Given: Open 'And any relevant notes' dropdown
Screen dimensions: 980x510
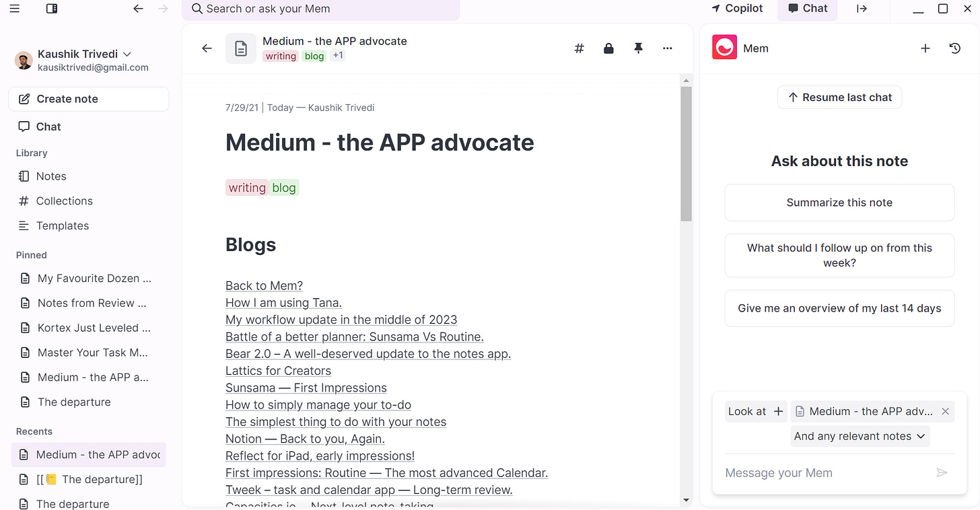Looking at the screenshot, I should pos(860,436).
